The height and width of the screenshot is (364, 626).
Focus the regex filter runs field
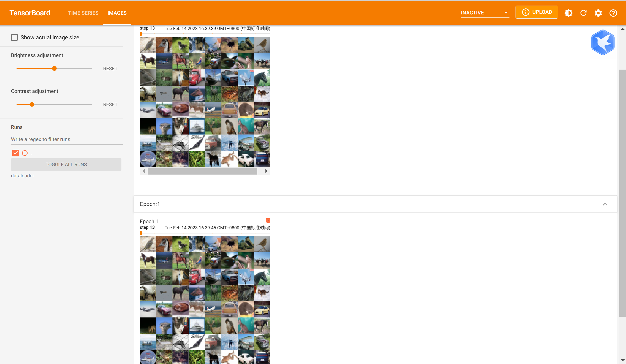click(67, 139)
